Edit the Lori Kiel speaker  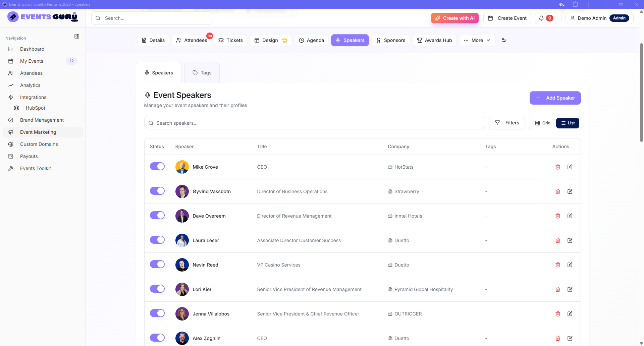coord(570,289)
